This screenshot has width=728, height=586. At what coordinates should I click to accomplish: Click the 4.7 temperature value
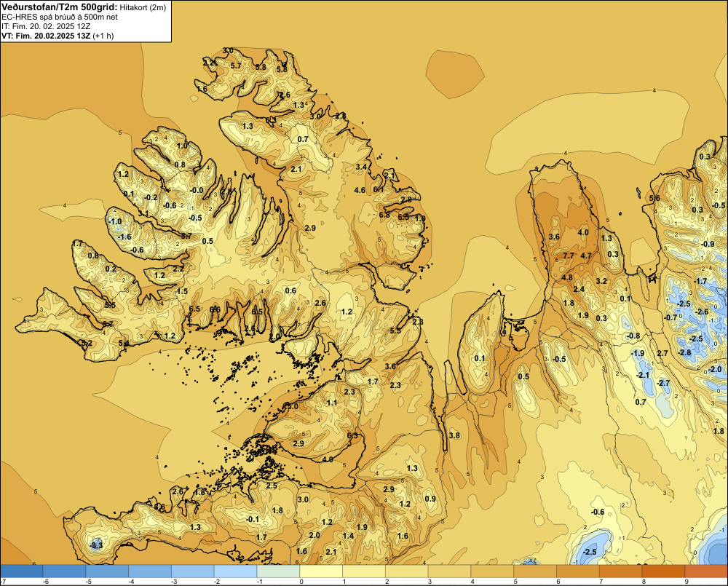[586, 256]
